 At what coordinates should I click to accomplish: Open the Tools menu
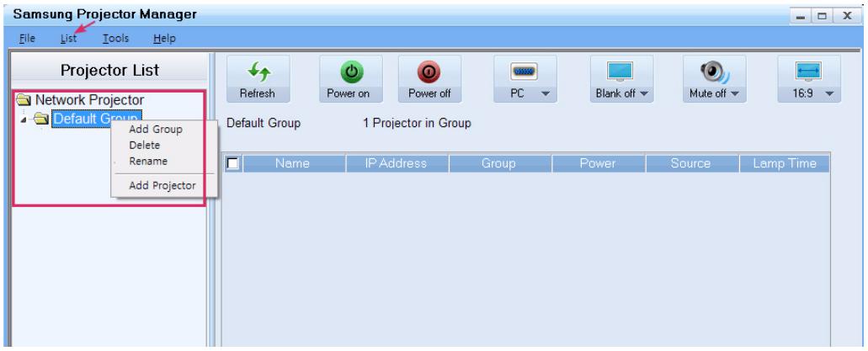tap(115, 38)
